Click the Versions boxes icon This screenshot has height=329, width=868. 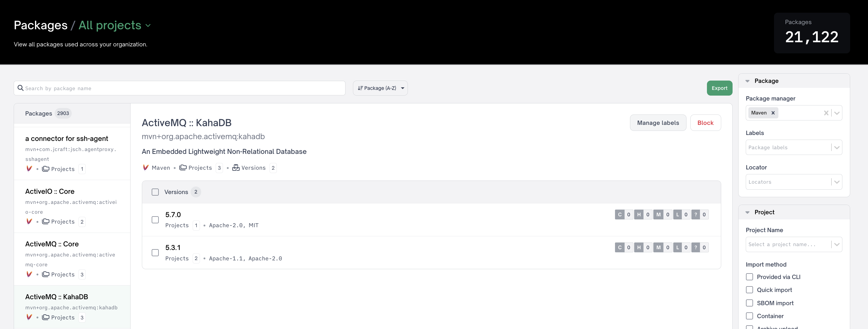pos(236,168)
